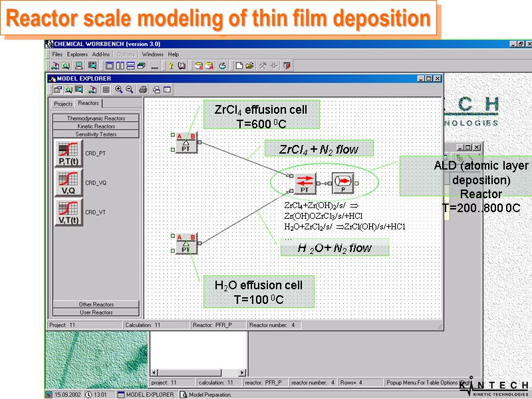Switch to the Projects tab
Image resolution: width=532 pixels, height=399 pixels.
pos(63,104)
